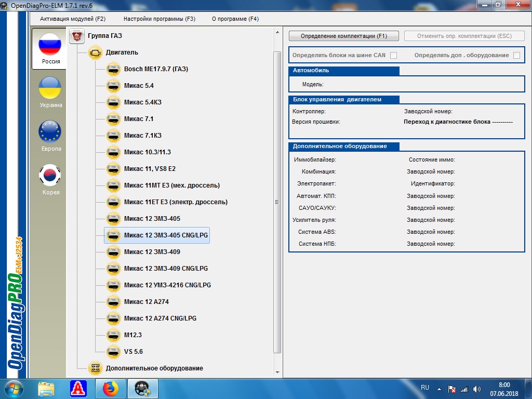Show hidden system tray icons arrow

click(440, 389)
